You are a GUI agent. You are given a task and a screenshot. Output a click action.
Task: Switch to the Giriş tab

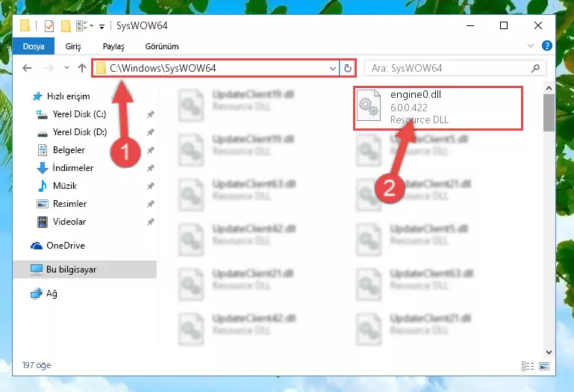click(73, 46)
